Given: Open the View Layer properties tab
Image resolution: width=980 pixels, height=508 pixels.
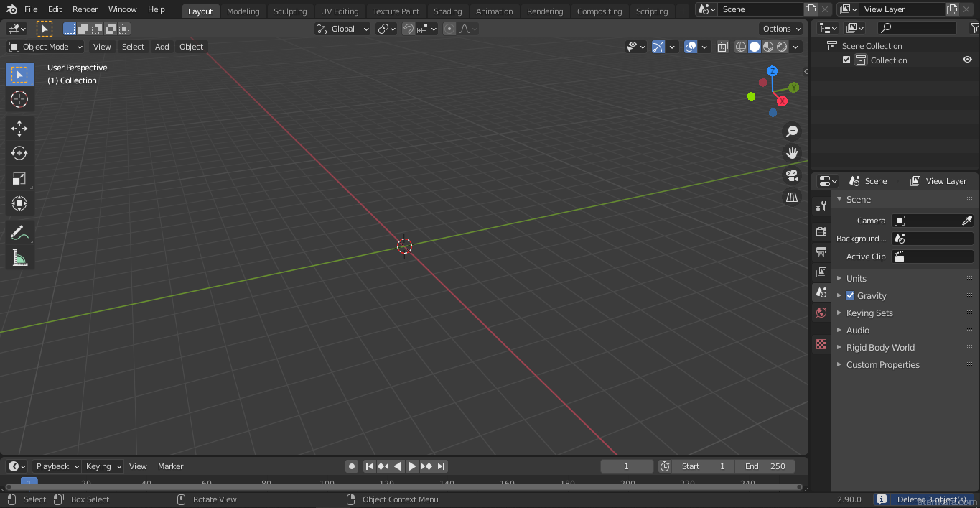Looking at the screenshot, I should pos(821,272).
